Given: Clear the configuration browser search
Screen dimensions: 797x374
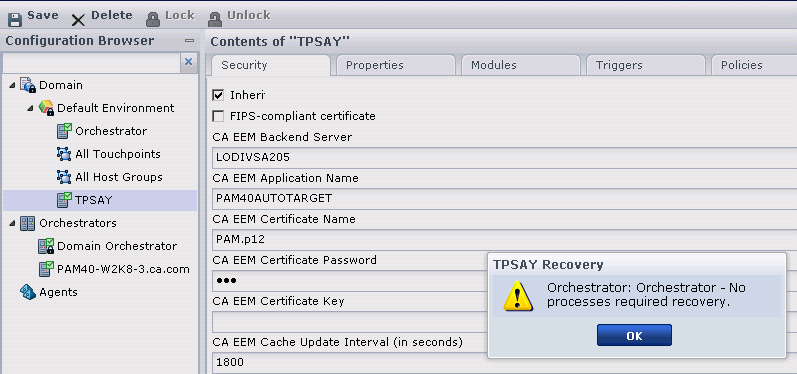Looking at the screenshot, I should (189, 62).
